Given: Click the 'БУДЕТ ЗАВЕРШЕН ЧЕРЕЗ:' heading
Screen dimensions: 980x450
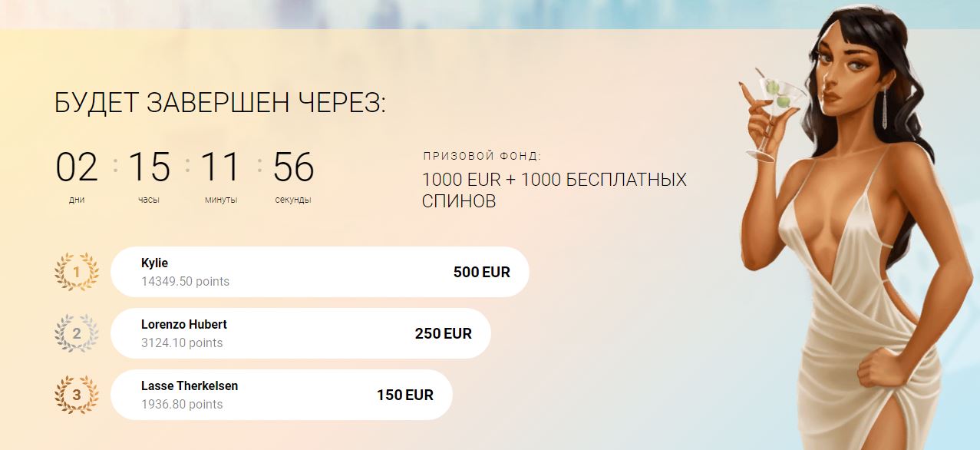Looking at the screenshot, I should click(220, 102).
